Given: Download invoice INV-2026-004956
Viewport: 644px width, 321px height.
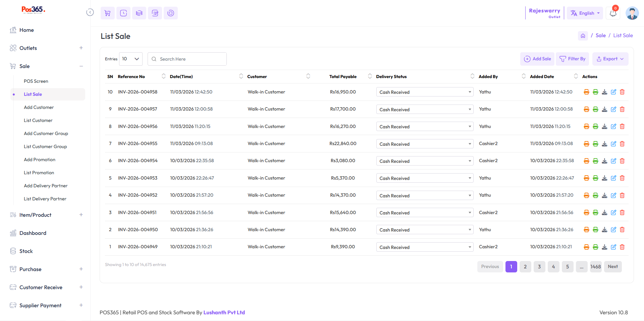Looking at the screenshot, I should pos(604,126).
